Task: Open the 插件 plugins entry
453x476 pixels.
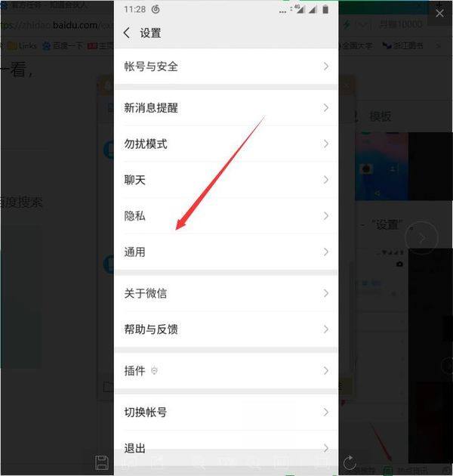Action: 226,370
